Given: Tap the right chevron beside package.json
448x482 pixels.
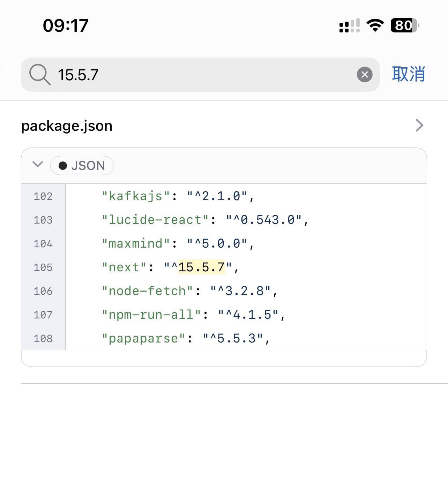Looking at the screenshot, I should pos(419,125).
